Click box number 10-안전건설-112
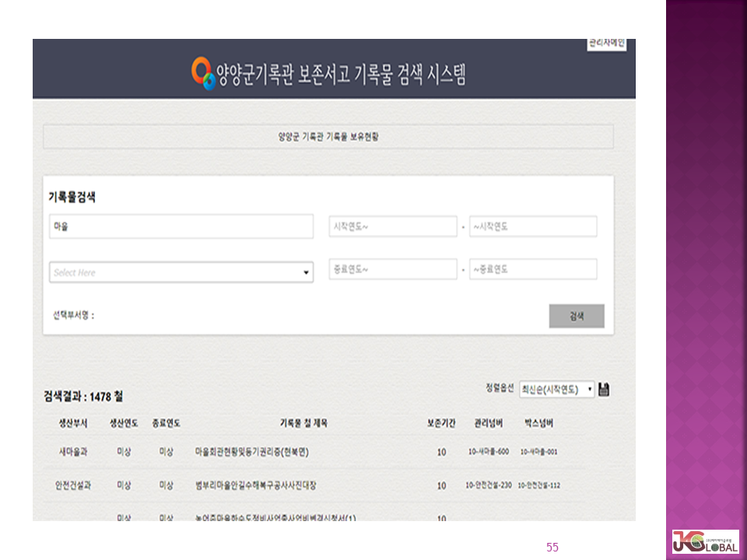747x560 pixels. click(538, 485)
